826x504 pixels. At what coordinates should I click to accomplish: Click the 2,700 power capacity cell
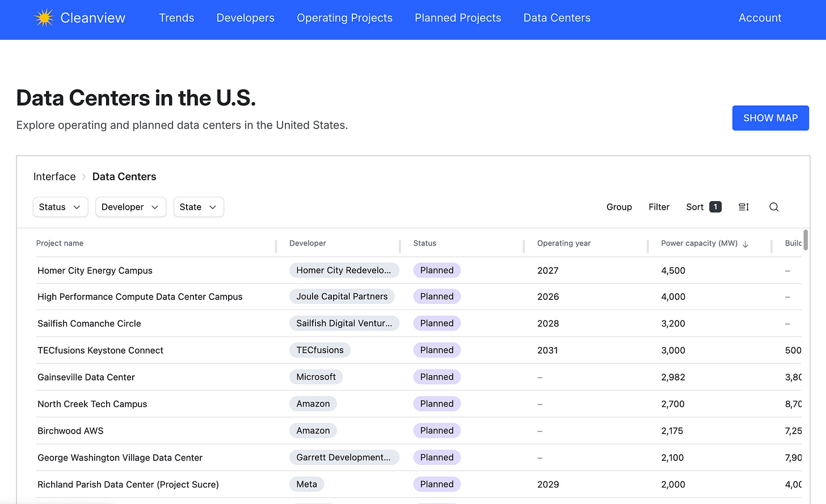(x=673, y=404)
